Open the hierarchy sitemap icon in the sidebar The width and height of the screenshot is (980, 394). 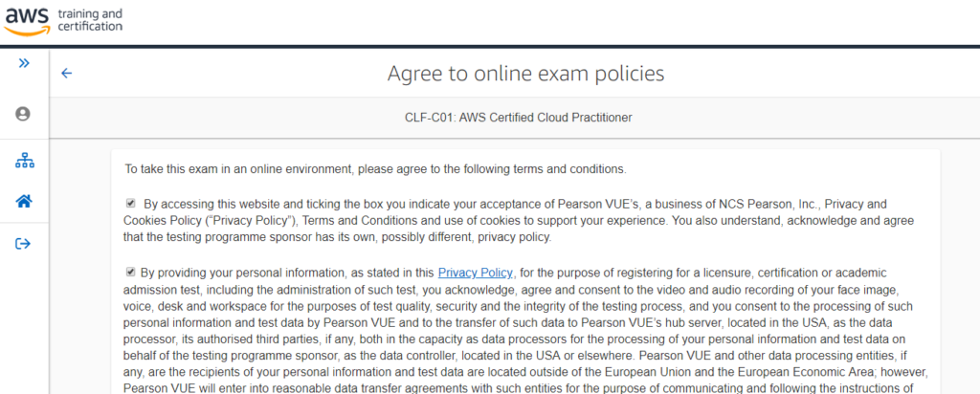[x=24, y=161]
